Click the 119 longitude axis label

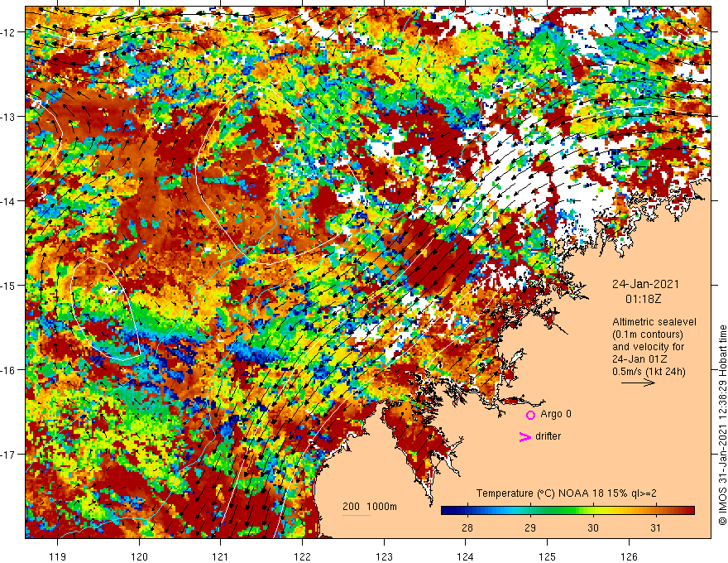click(x=58, y=556)
